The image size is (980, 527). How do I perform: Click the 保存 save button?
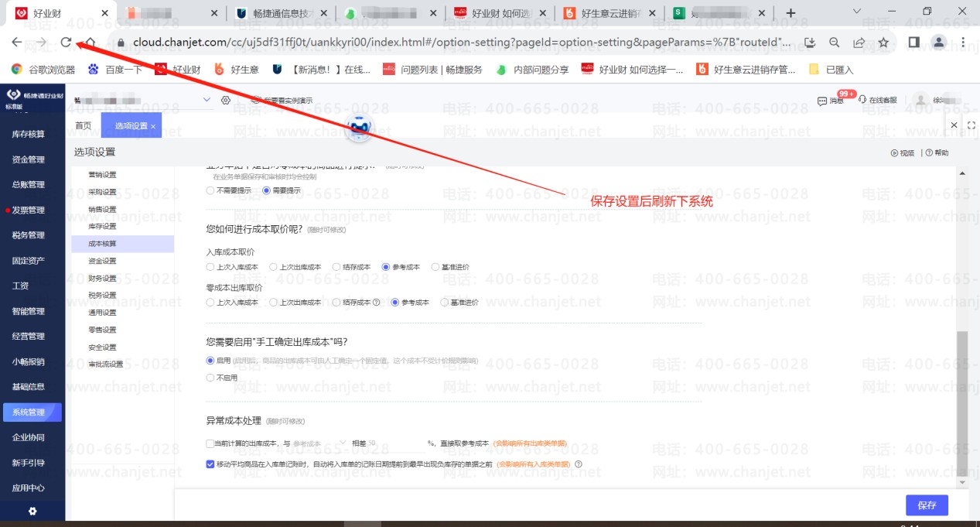pos(926,505)
